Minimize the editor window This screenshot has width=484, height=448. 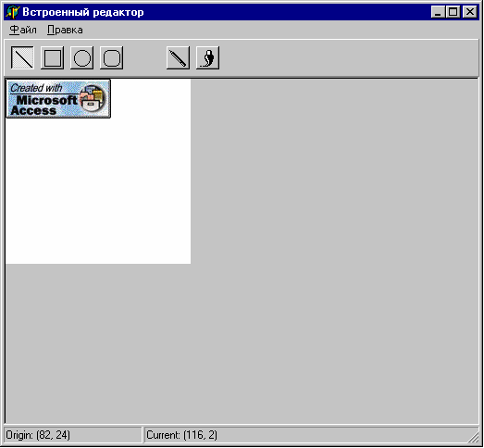438,12
